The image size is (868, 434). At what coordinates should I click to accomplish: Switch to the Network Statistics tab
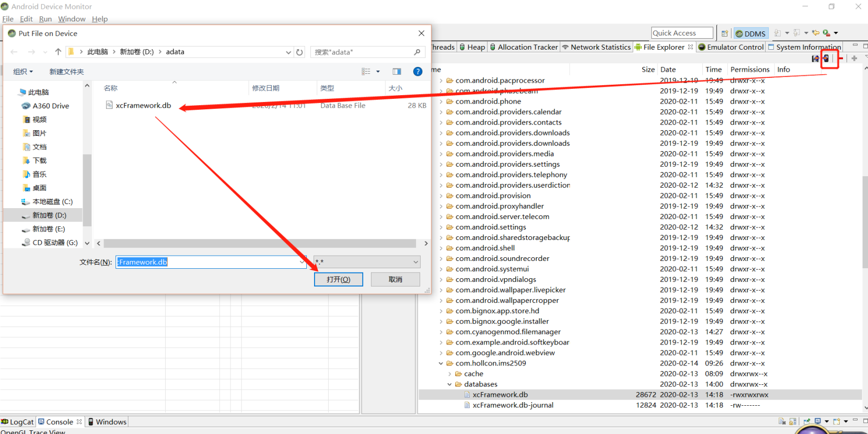click(596, 47)
